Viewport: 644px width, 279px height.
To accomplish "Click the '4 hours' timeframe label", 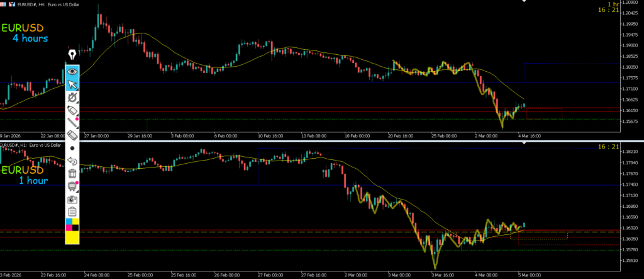I will (30, 38).
